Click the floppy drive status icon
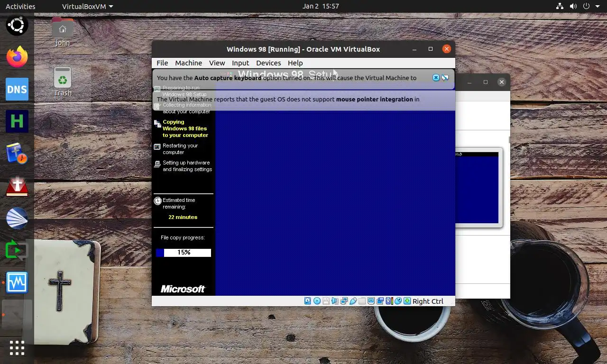 click(x=326, y=301)
